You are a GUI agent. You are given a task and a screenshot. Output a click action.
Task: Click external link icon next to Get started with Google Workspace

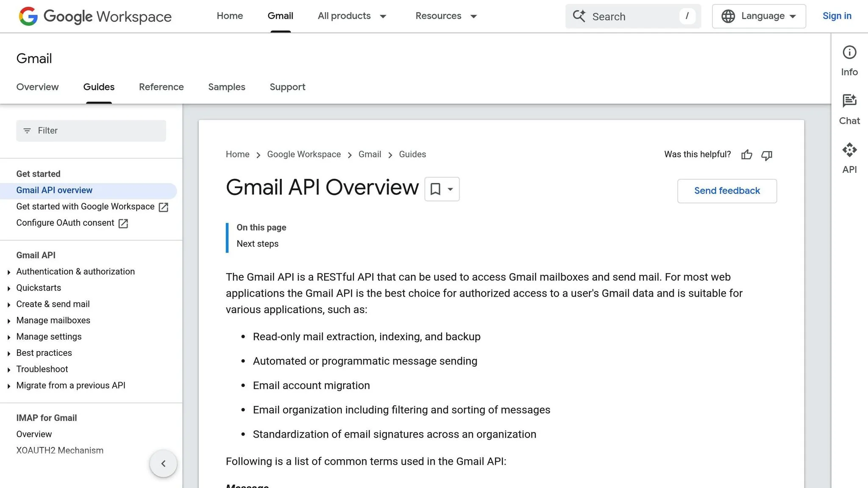[x=163, y=207]
